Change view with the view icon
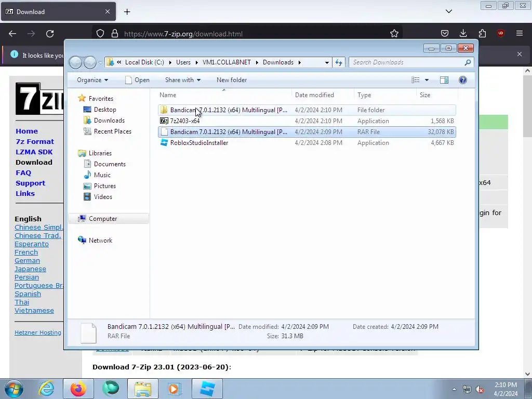Image resolution: width=532 pixels, height=399 pixels. [416, 80]
